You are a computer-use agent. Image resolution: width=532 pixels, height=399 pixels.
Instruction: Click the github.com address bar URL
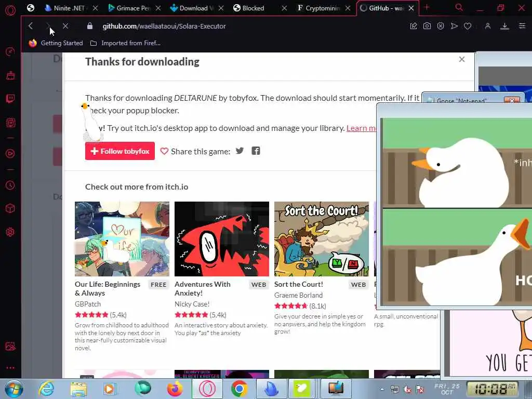[x=164, y=26]
